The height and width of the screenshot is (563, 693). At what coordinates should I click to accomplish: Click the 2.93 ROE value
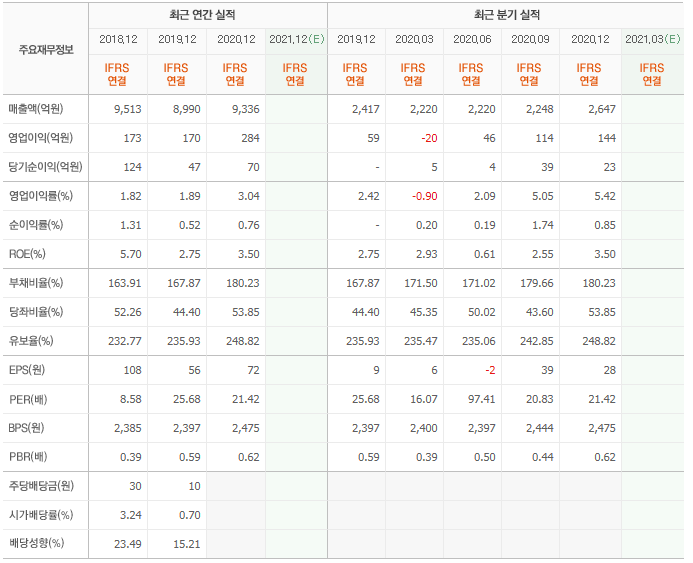point(426,254)
